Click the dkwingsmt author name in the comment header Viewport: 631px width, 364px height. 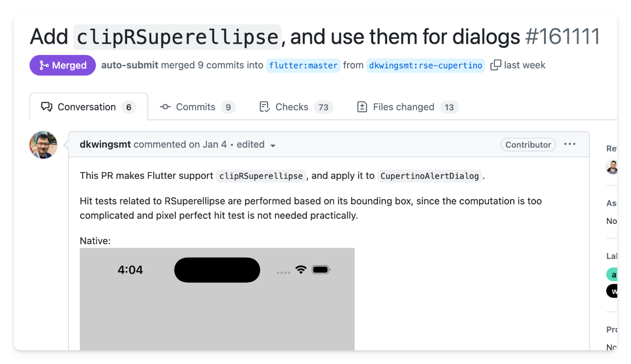(105, 144)
